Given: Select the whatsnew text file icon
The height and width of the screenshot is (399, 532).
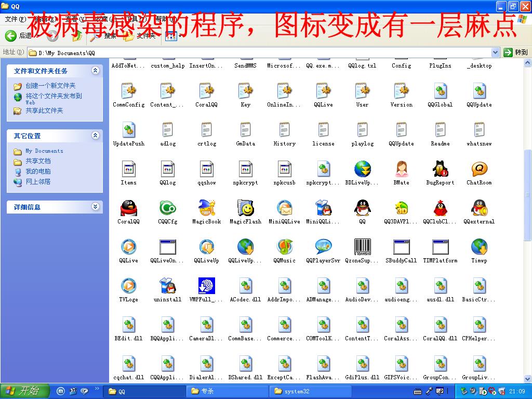Looking at the screenshot, I should 480,129.
